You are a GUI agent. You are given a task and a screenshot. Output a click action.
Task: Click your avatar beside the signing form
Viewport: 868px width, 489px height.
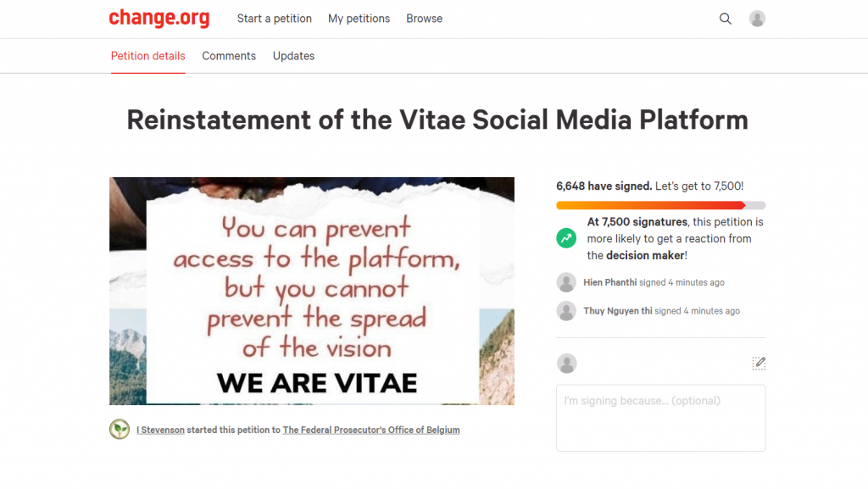tap(566, 364)
